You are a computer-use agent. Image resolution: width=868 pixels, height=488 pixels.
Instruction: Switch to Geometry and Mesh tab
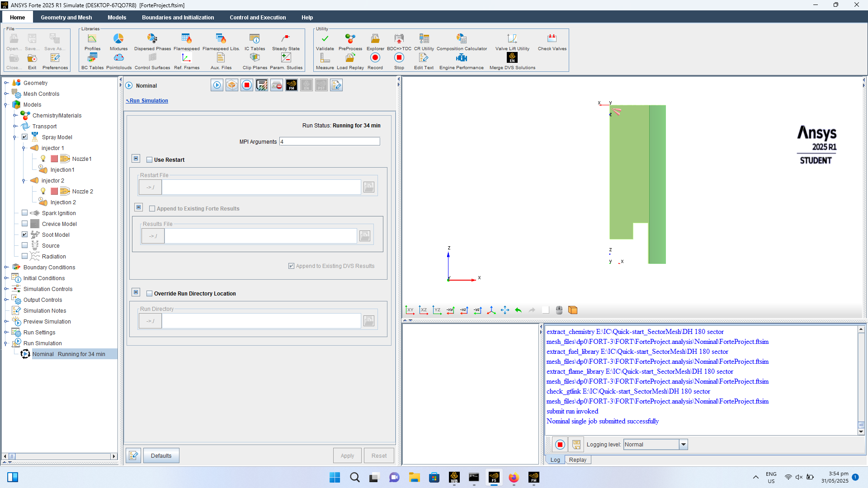pos(66,17)
